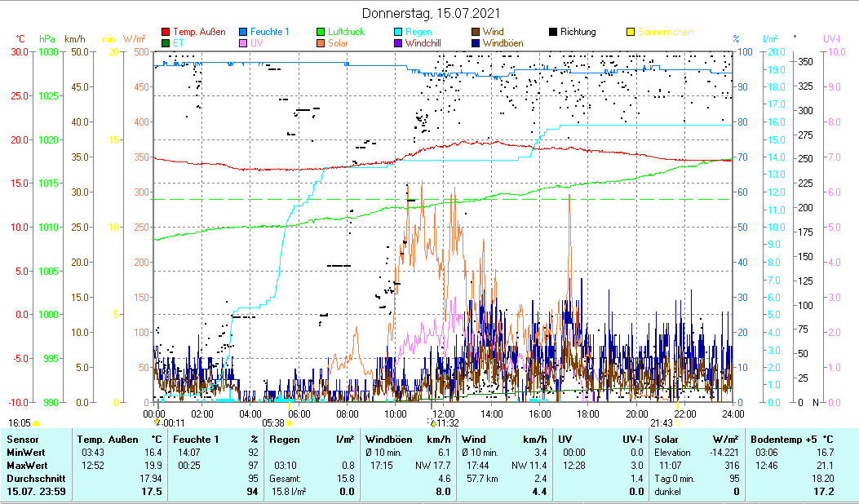Image resolution: width=859 pixels, height=504 pixels.
Task: Select the green Luftdruck legend marker
Action: tap(321, 32)
